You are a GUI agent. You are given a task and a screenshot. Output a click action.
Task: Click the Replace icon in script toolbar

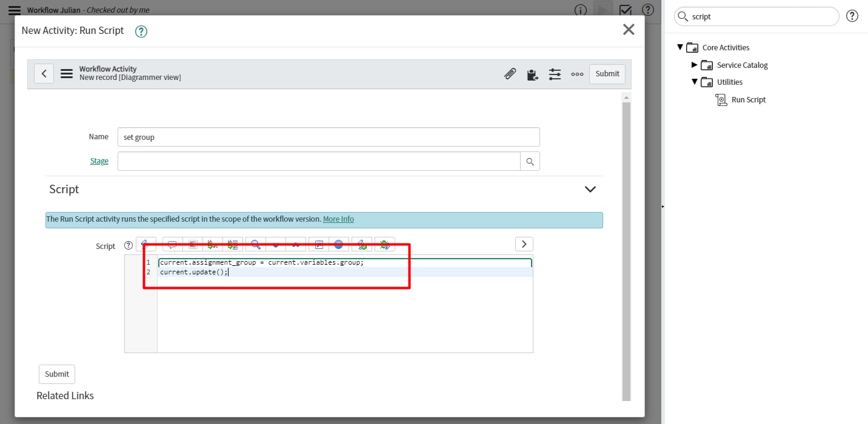[x=213, y=245]
